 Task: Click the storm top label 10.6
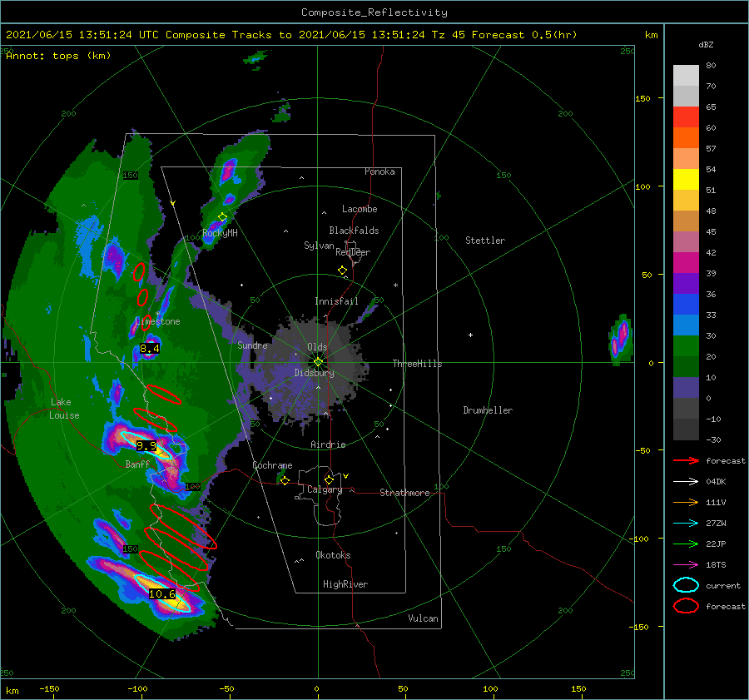(162, 594)
